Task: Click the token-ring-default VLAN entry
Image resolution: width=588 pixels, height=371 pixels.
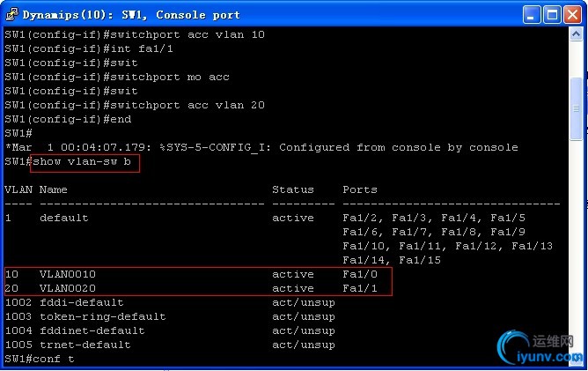Action: 102,316
